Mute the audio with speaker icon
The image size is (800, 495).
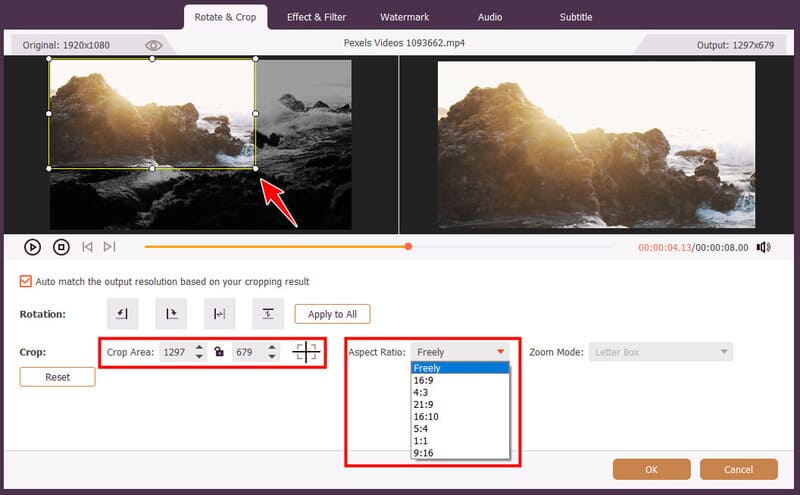point(763,248)
